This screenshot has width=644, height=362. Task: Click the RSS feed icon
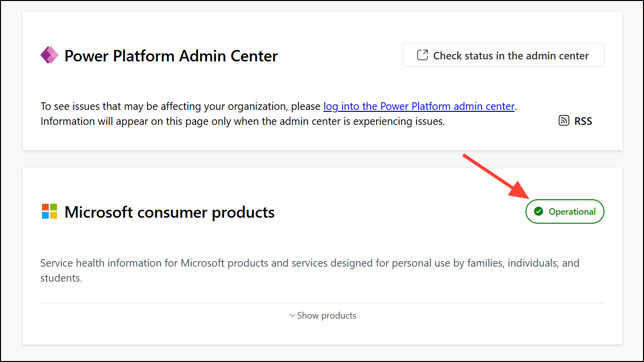[564, 121]
